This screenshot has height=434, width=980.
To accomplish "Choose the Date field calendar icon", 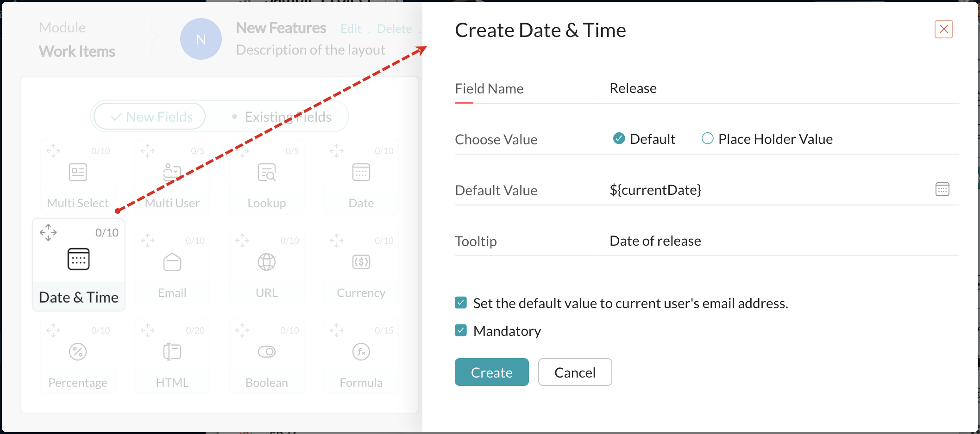I will pyautogui.click(x=361, y=172).
